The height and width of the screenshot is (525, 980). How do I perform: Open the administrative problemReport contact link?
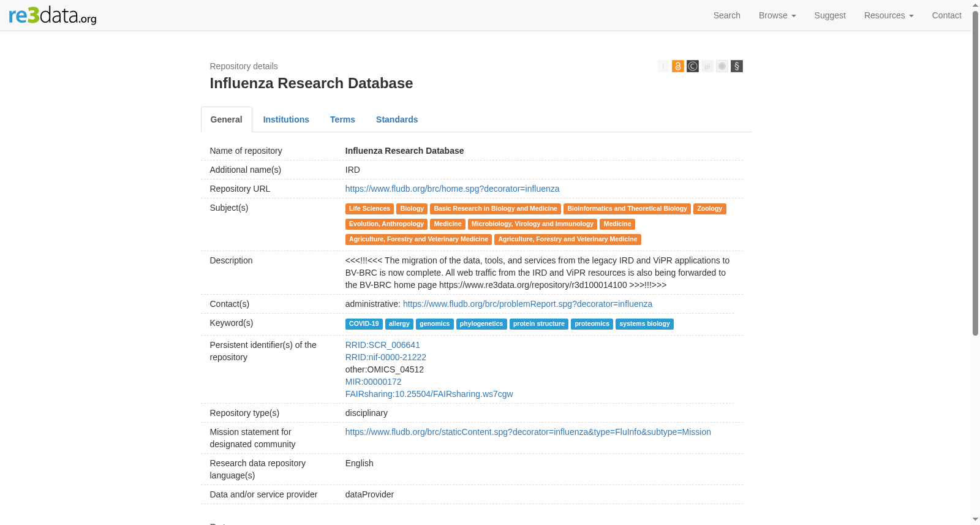pyautogui.click(x=528, y=304)
